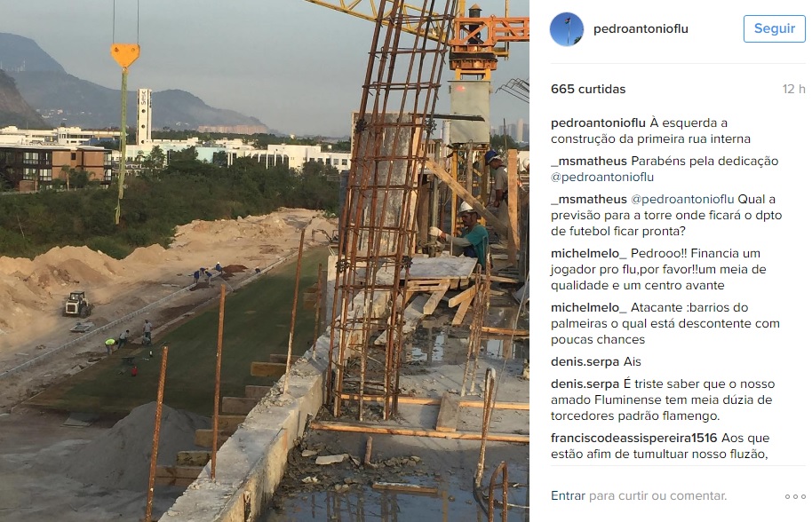
Task: Click the Seguir follow button
Action: click(x=774, y=28)
